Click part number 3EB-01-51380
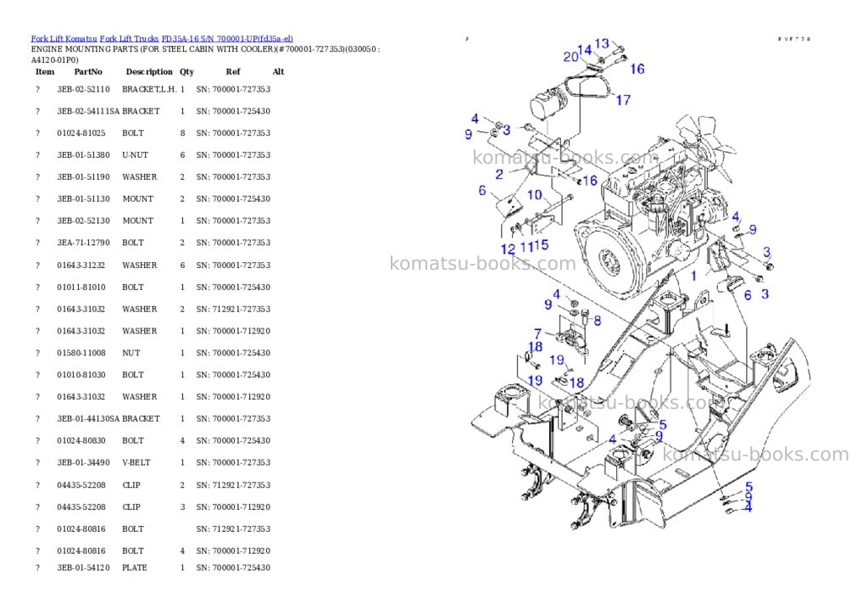868x615 pixels. [x=83, y=155]
